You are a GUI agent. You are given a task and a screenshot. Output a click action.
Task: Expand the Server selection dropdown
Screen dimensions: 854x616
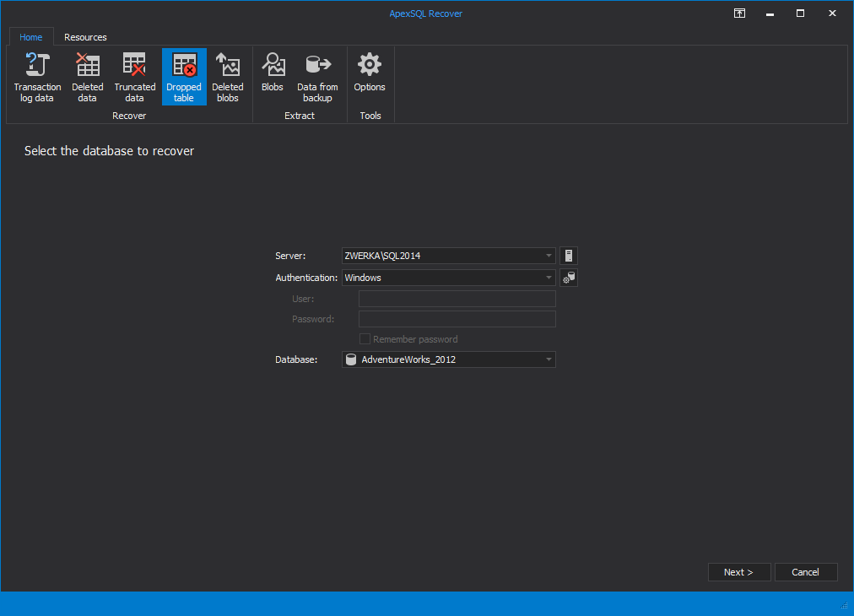click(548, 256)
